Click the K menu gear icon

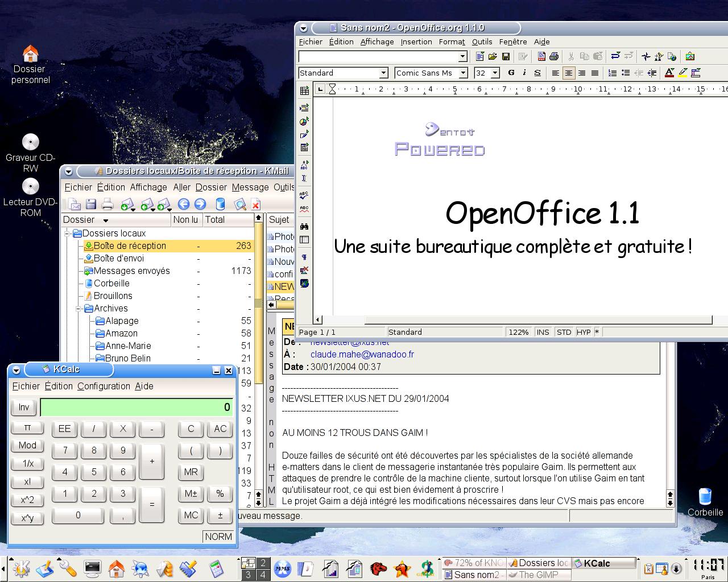[22, 568]
